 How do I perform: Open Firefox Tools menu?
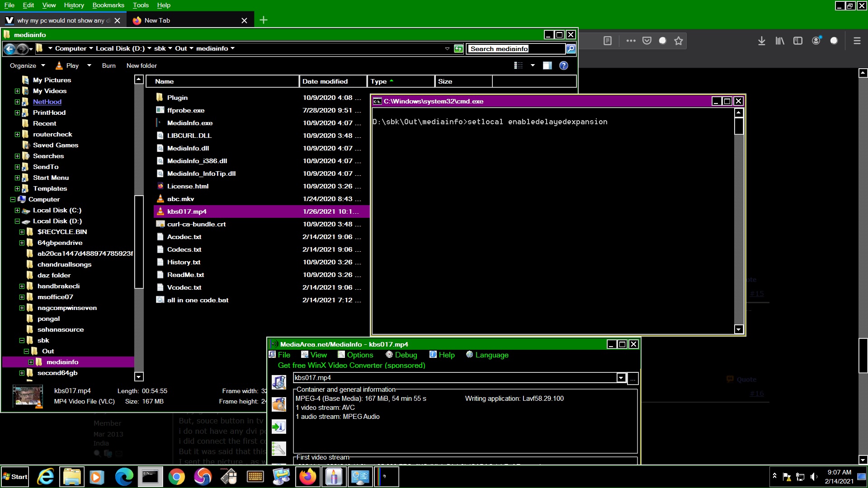[x=141, y=5]
